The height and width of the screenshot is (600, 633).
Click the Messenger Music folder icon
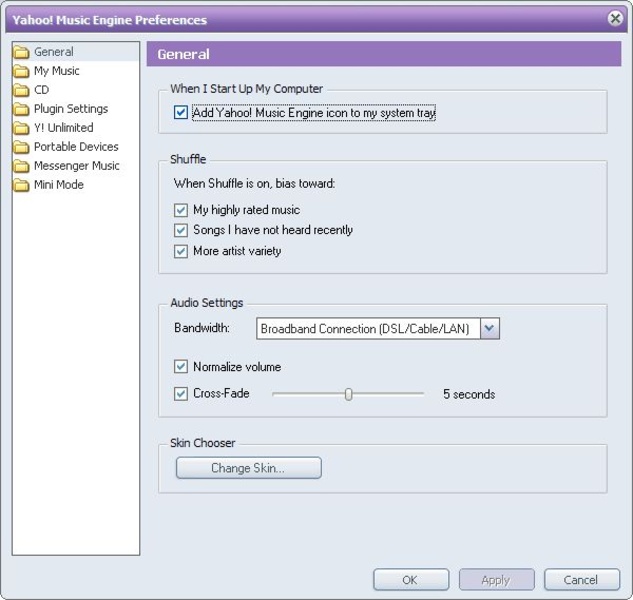[x=21, y=166]
